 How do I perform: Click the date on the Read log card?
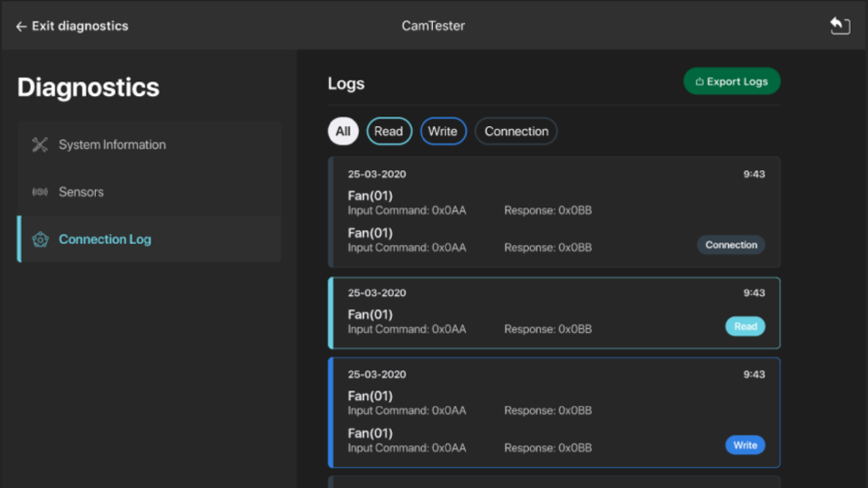pos(377,292)
